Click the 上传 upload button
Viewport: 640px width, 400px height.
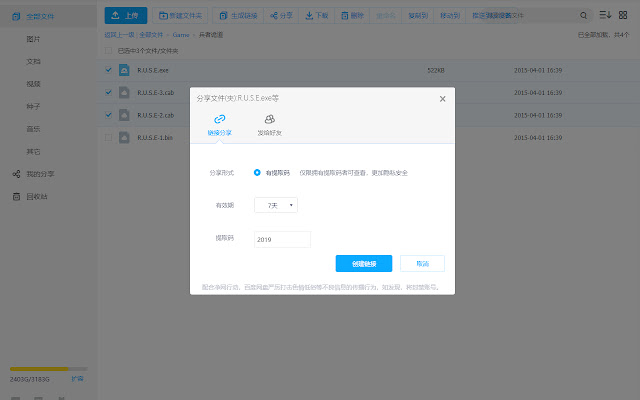(126, 16)
